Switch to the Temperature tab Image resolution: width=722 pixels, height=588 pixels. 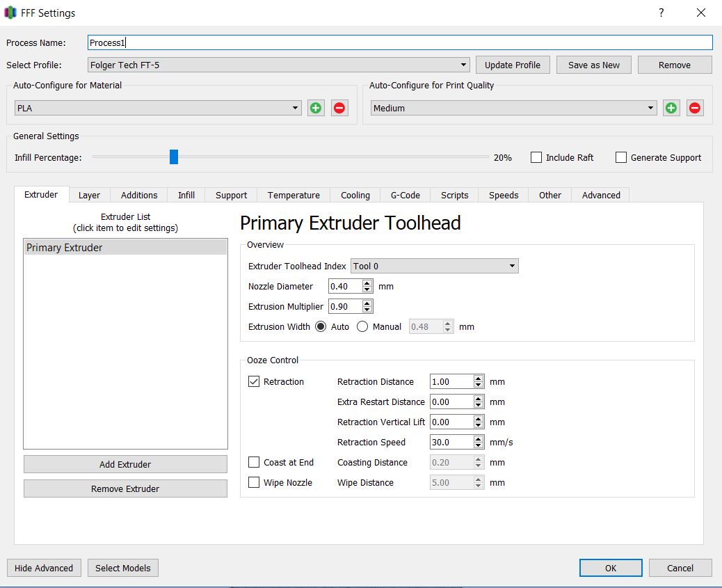coord(294,195)
